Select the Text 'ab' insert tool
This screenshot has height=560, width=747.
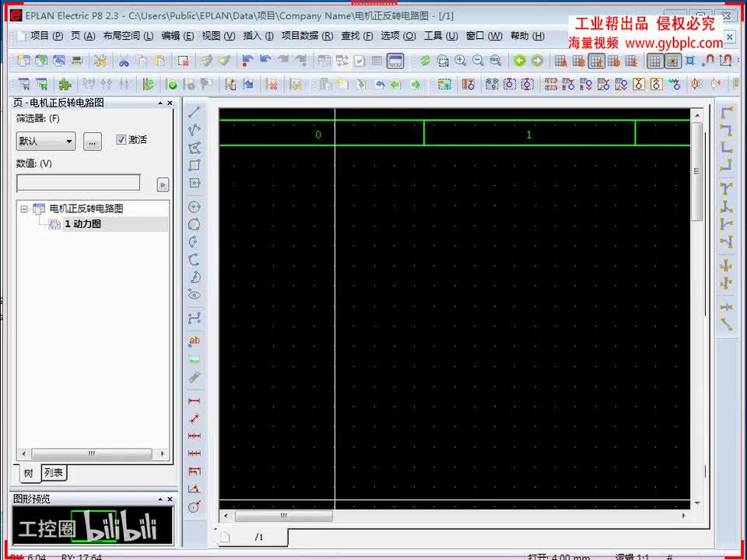194,341
